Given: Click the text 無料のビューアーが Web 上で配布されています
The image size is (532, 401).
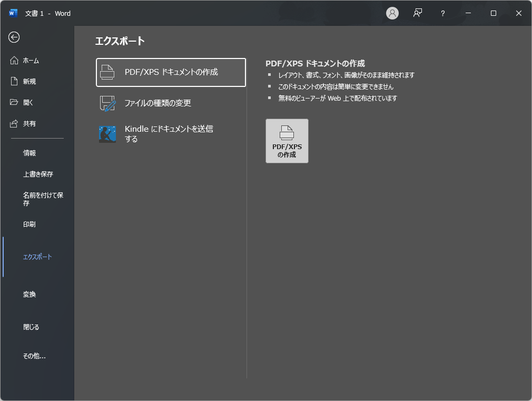Looking at the screenshot, I should pyautogui.click(x=338, y=98).
